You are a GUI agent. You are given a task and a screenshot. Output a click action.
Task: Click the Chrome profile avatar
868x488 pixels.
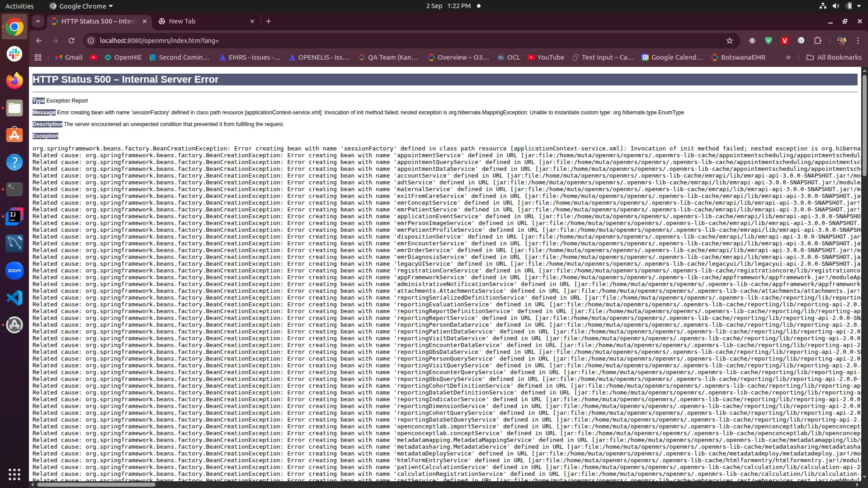click(842, 41)
